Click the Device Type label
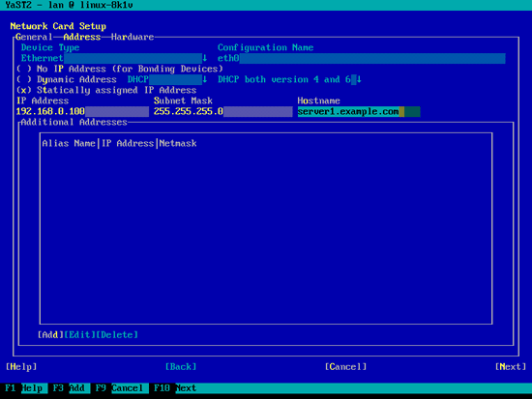 pos(50,47)
